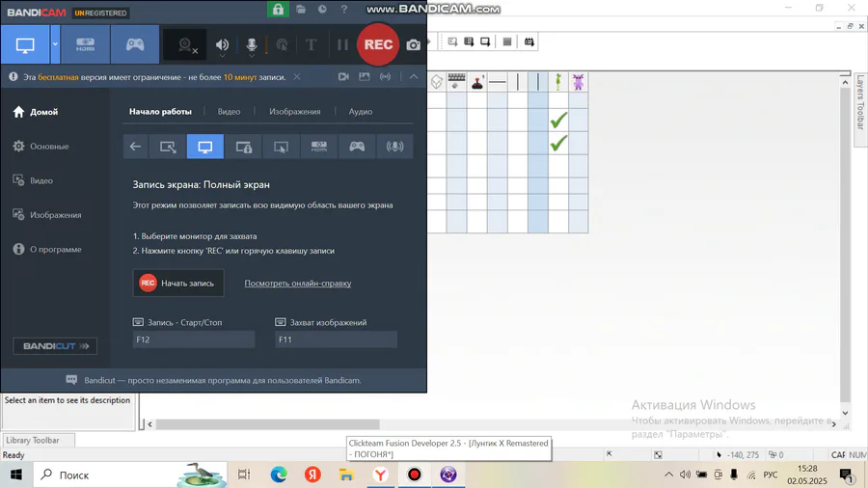Click keyboard object column in event editor
Image resolution: width=868 pixels, height=488 pixels.
(456, 82)
